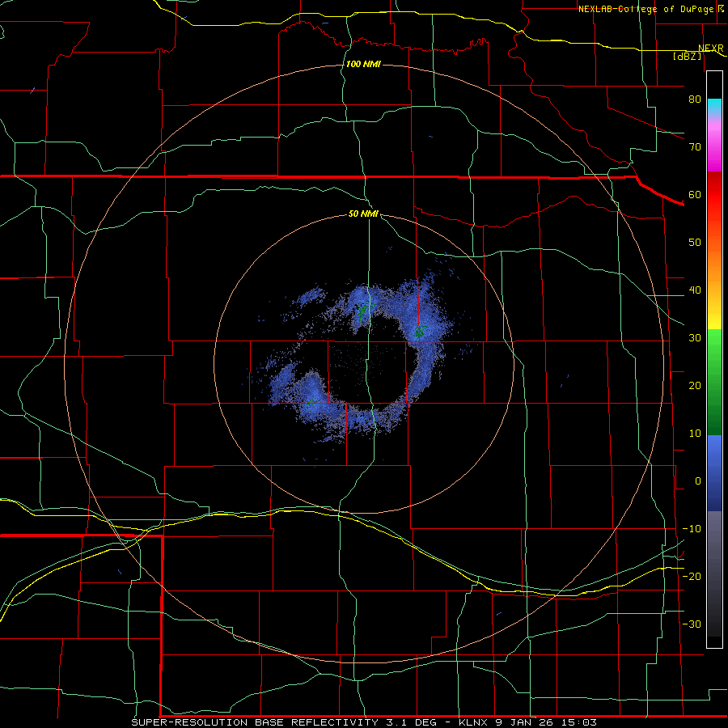Click the -30 value on the dBZ scale
728x728 pixels.
(692, 624)
